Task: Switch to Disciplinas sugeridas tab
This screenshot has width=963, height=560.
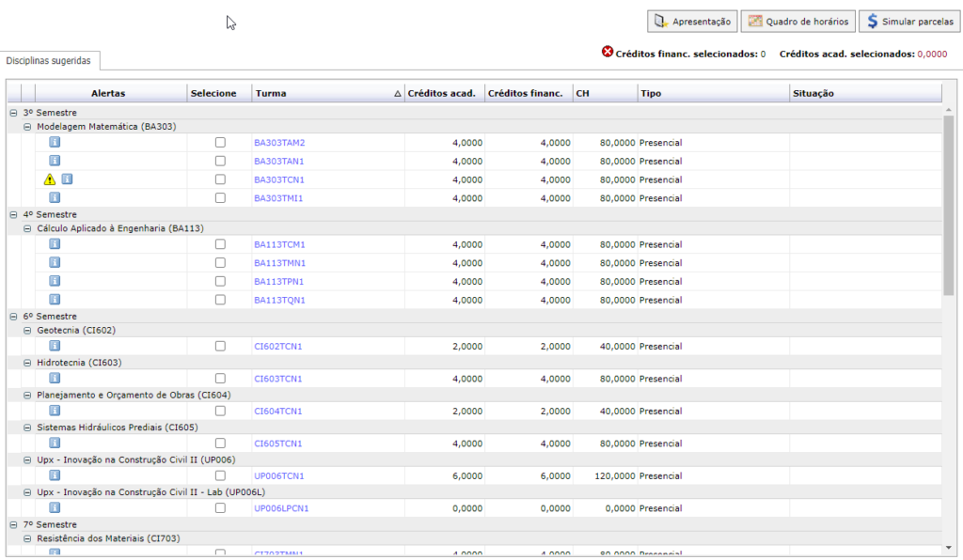Action: click(x=49, y=60)
